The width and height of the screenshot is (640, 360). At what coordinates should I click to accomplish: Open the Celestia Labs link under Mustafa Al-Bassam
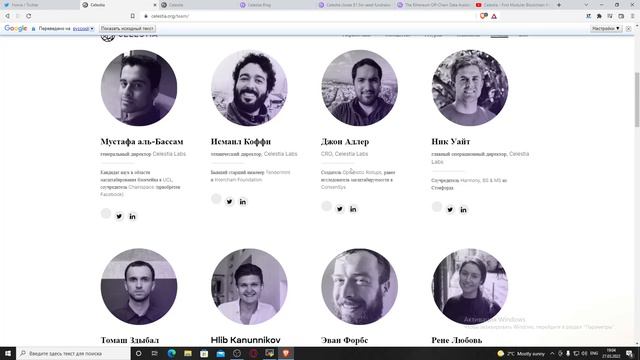pos(169,154)
